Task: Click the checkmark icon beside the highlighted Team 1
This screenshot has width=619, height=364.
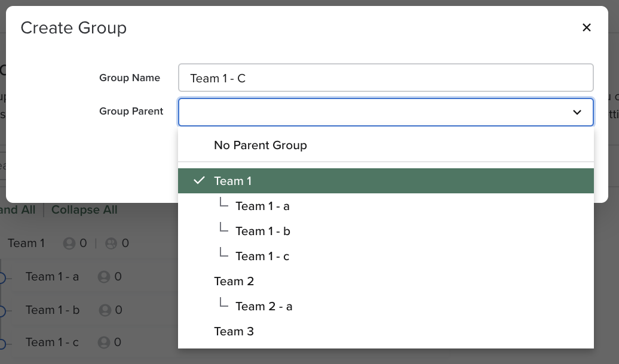Action: 200,180
